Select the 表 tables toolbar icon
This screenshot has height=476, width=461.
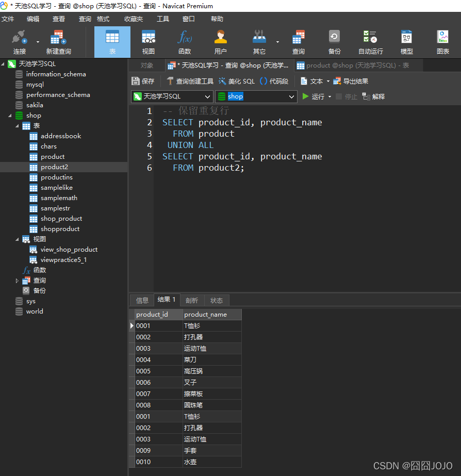coord(112,42)
